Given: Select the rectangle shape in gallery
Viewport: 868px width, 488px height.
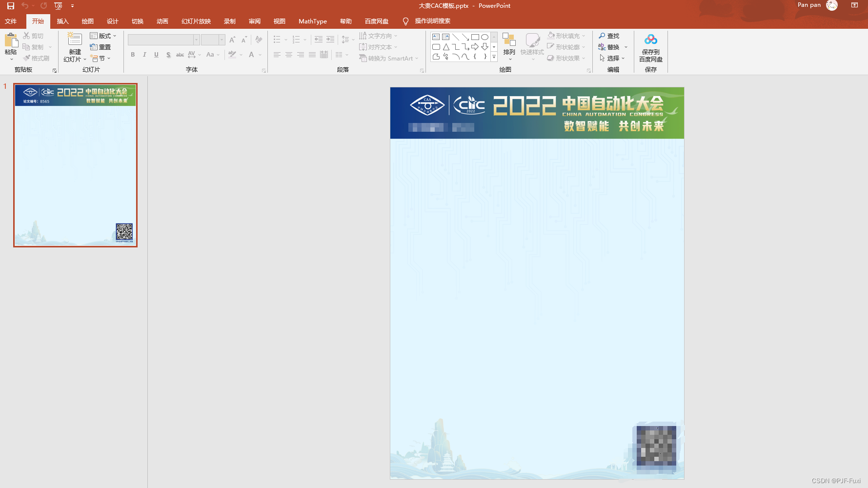Looking at the screenshot, I should (x=475, y=37).
